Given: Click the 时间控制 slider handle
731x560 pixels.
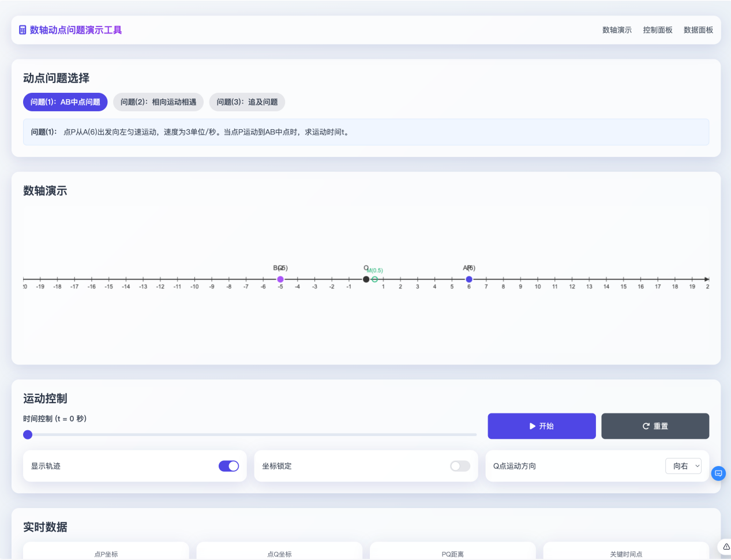Looking at the screenshot, I should pyautogui.click(x=28, y=435).
